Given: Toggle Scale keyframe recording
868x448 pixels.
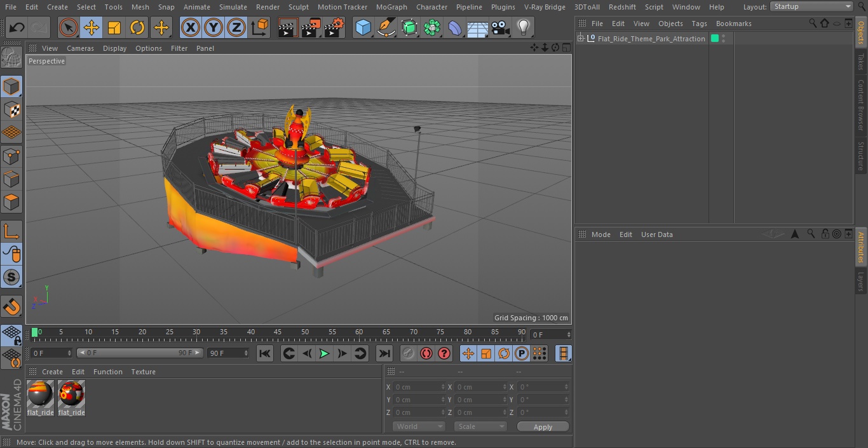Looking at the screenshot, I should point(486,353).
